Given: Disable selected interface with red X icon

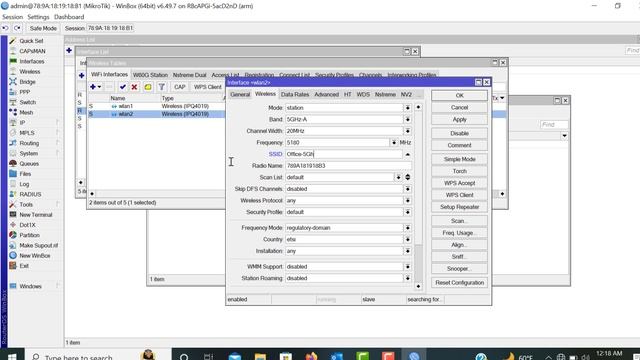Looking at the screenshot, I should [x=134, y=87].
